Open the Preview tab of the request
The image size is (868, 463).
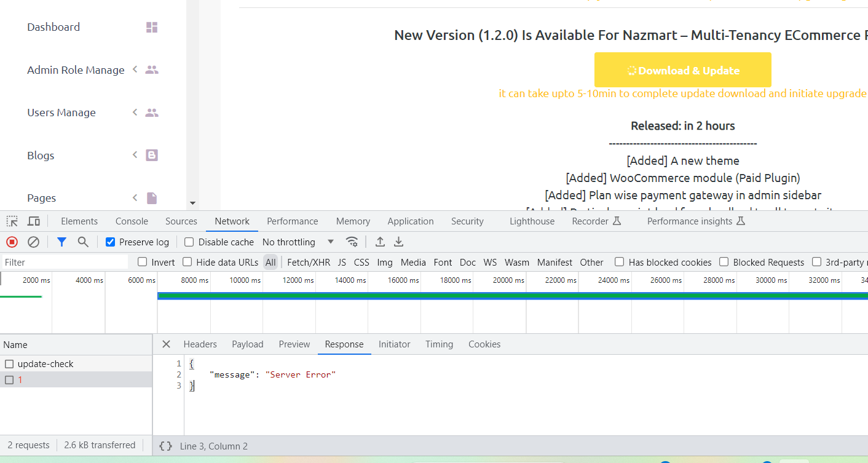[294, 344]
